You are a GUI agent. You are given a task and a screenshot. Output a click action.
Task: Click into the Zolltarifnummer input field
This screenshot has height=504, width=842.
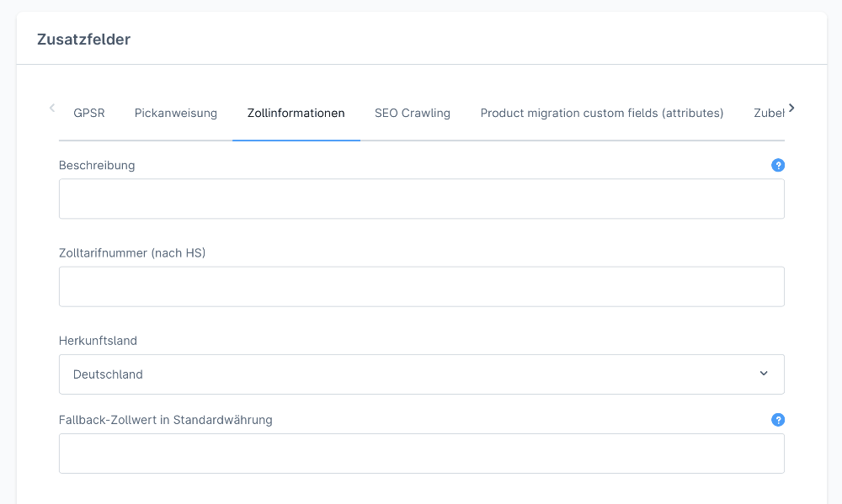click(x=421, y=287)
